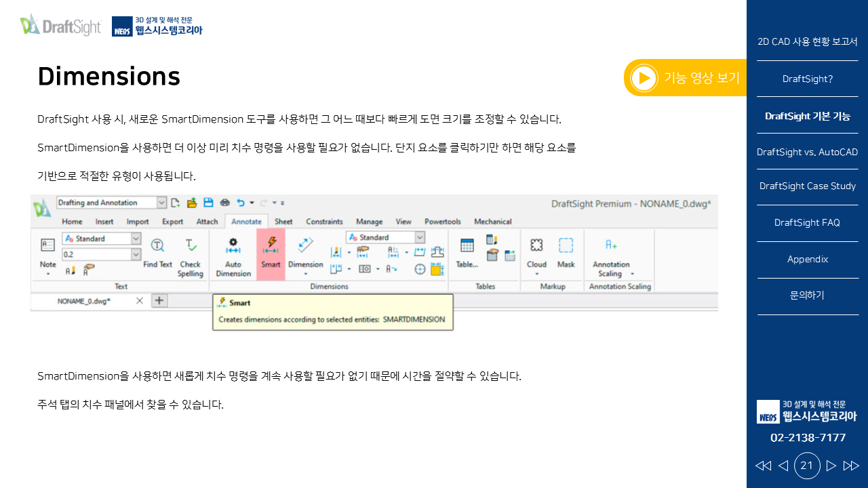Open the 문의하기 contact page
The height and width of the screenshot is (488, 868).
point(807,296)
